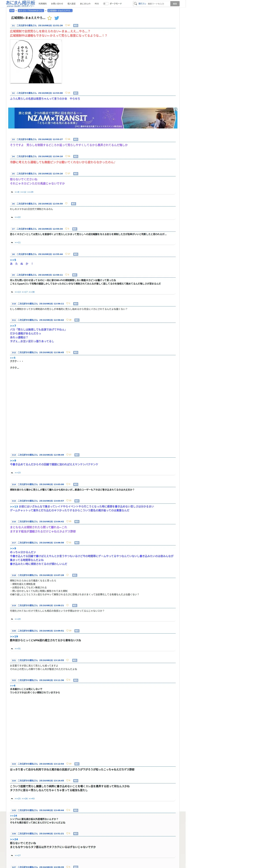Follow the >>31 reply link under post 20
Image resolution: width=262 pixels, height=868 pixels.
pos(17,649)
